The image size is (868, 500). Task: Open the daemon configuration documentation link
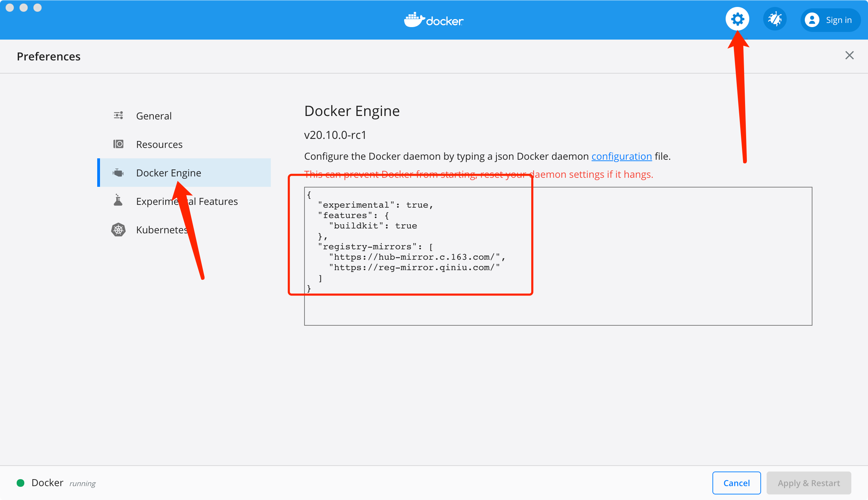click(621, 156)
